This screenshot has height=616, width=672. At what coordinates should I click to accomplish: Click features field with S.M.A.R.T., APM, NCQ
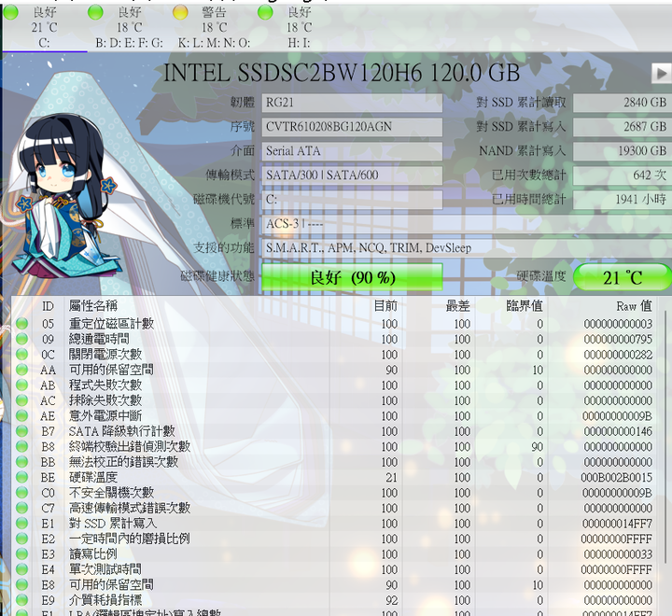467,247
